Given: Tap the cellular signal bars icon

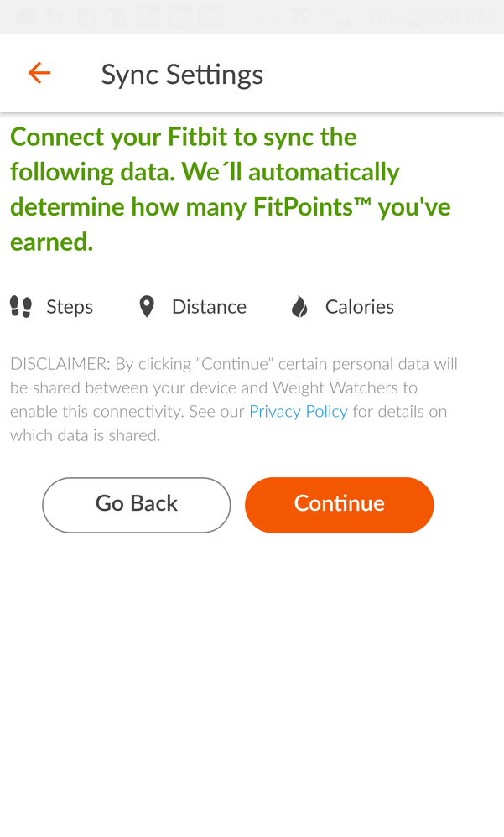Looking at the screenshot, I should click(351, 18).
